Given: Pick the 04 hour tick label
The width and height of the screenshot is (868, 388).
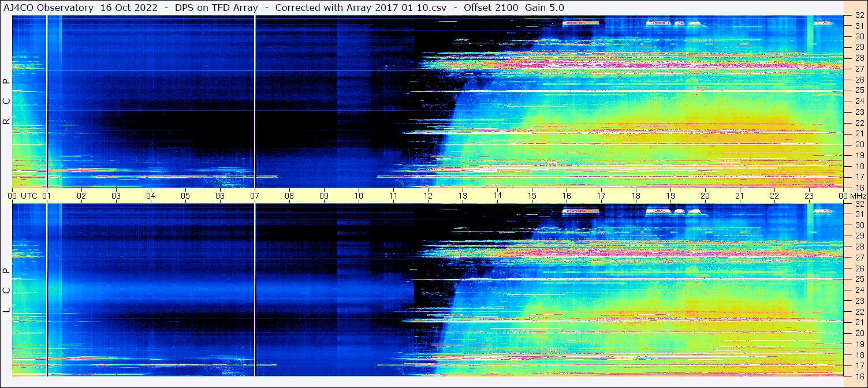Looking at the screenshot, I should point(151,196).
